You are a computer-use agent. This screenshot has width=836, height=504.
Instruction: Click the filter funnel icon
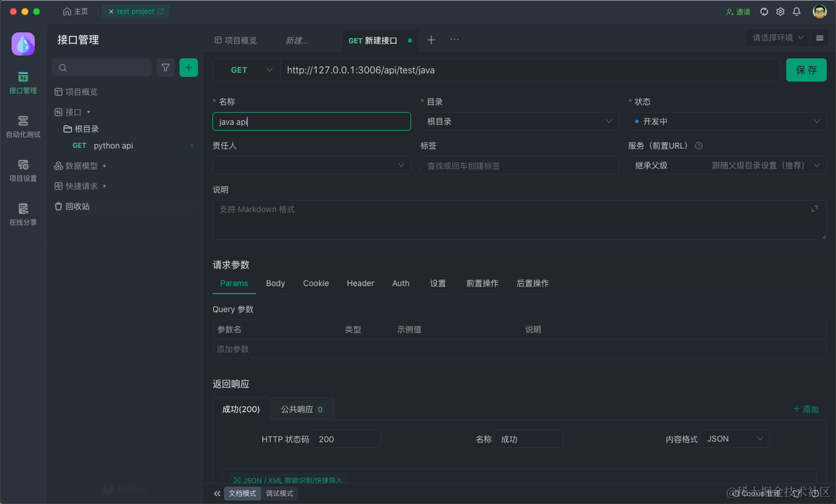[166, 68]
